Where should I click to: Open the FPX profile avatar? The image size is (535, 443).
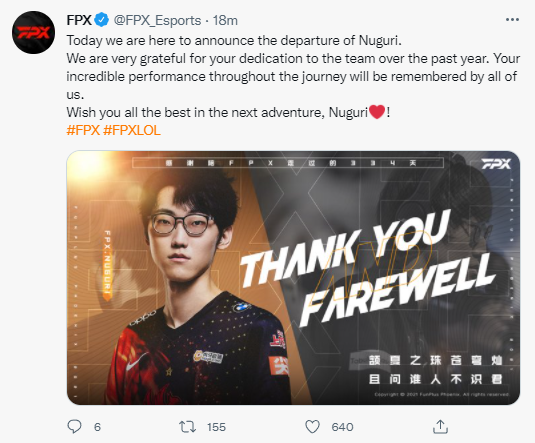coord(33,32)
